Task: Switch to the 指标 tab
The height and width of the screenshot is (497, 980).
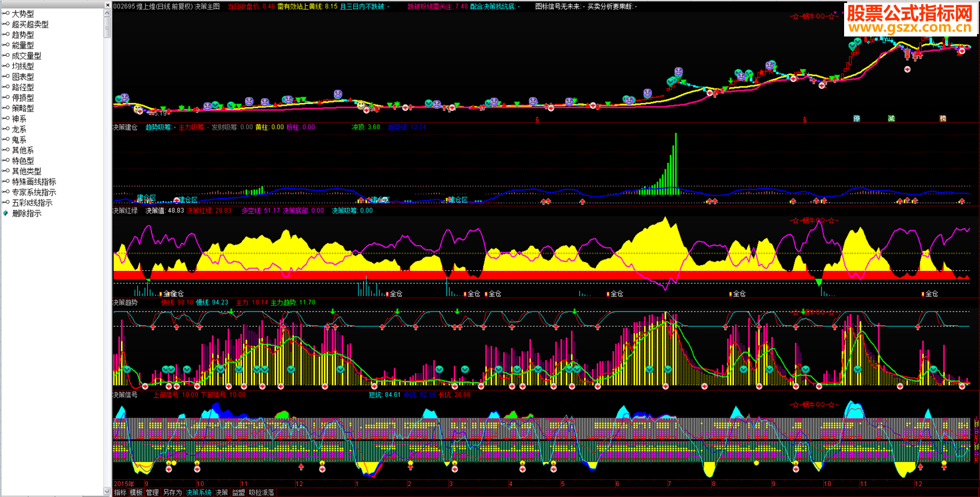Action: coord(120,492)
